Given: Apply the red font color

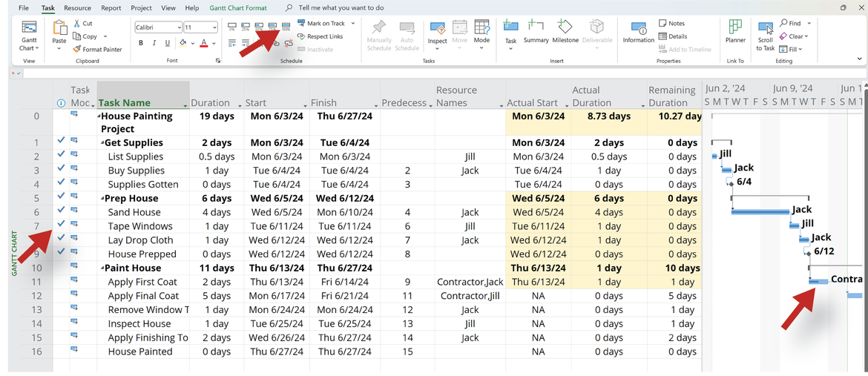Looking at the screenshot, I should tap(204, 43).
